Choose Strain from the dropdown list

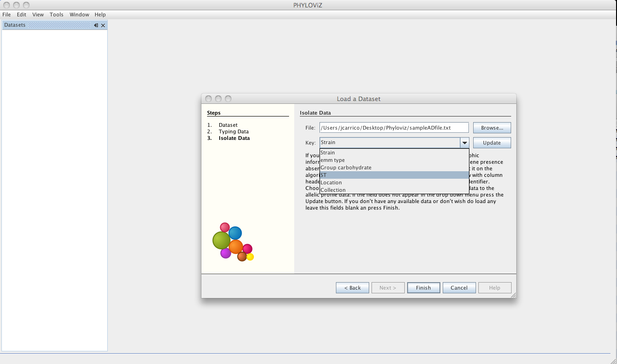(x=394, y=153)
